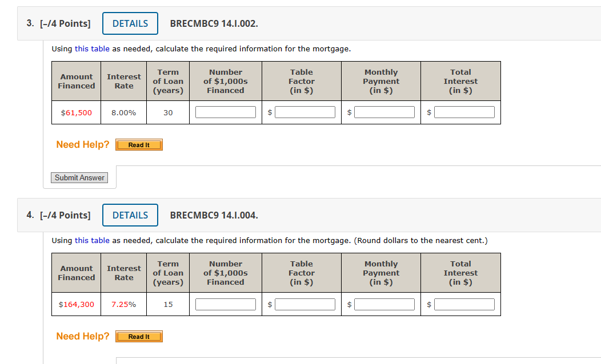Click the Read It button for problem 3

pyautogui.click(x=139, y=144)
